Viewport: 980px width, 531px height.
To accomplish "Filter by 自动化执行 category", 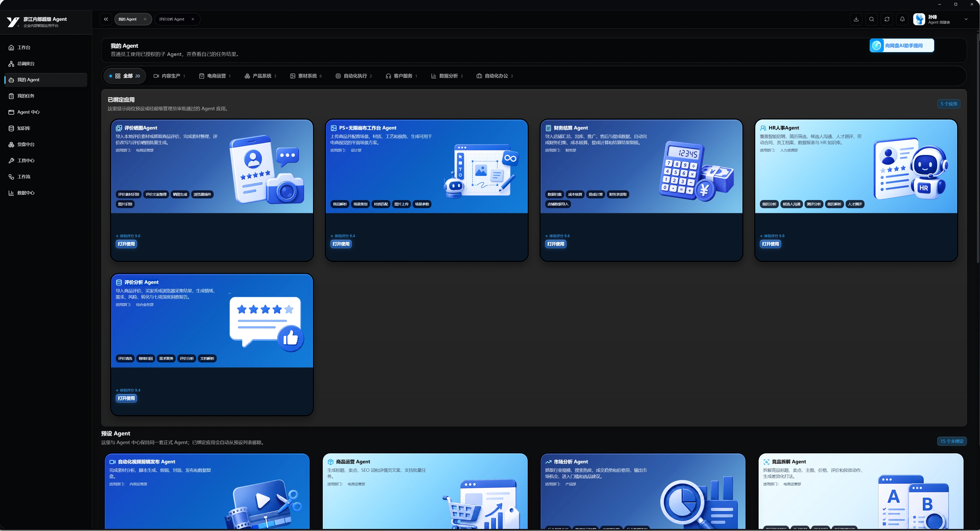I will point(354,76).
